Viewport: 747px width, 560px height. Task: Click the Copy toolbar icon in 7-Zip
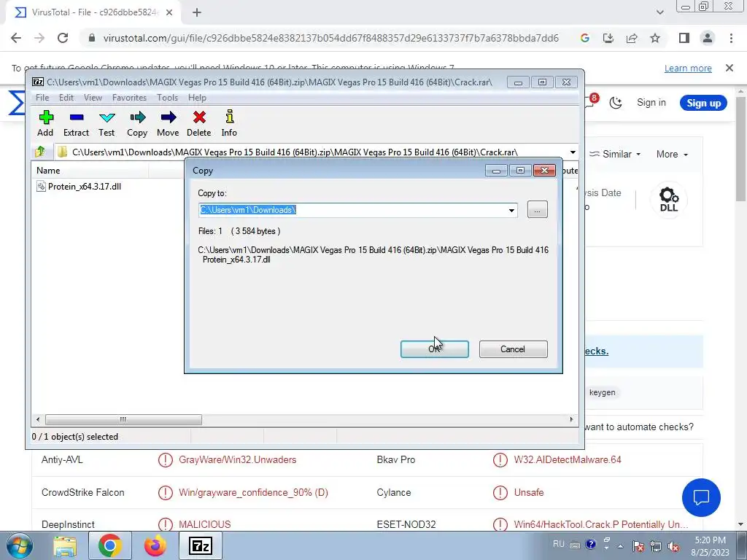pyautogui.click(x=137, y=122)
